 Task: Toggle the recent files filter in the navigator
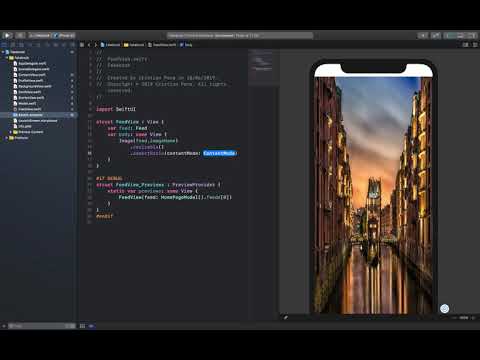pyautogui.click(x=68, y=326)
